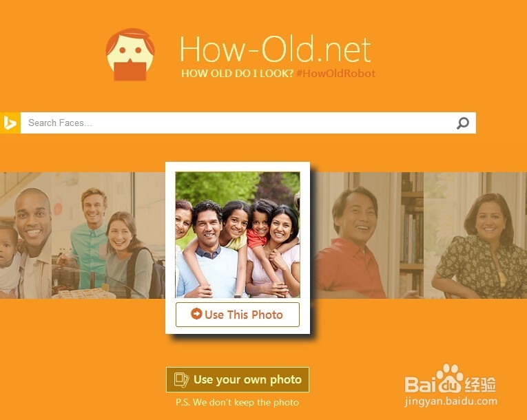Image resolution: width=527 pixels, height=420 pixels.
Task: Click the HOW OLD DO I LOOK? tagline
Action: [x=237, y=73]
